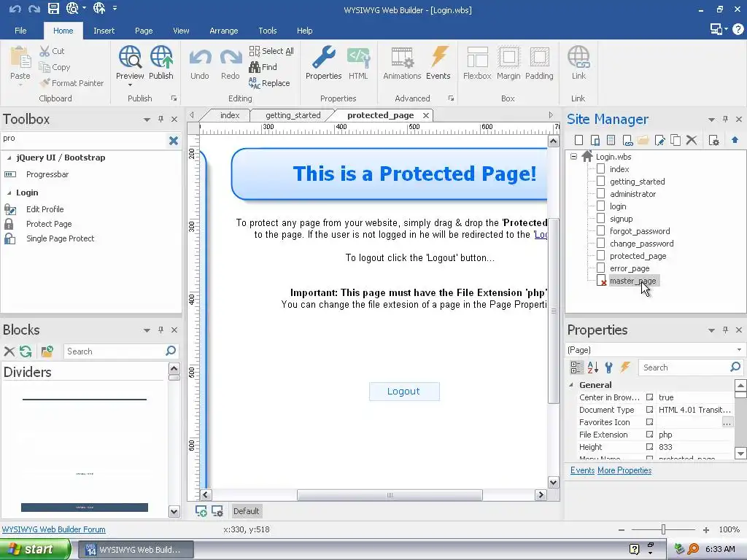Viewport: 747px width, 560px height.
Task: Select the forgot_password page in tree
Action: click(x=639, y=231)
